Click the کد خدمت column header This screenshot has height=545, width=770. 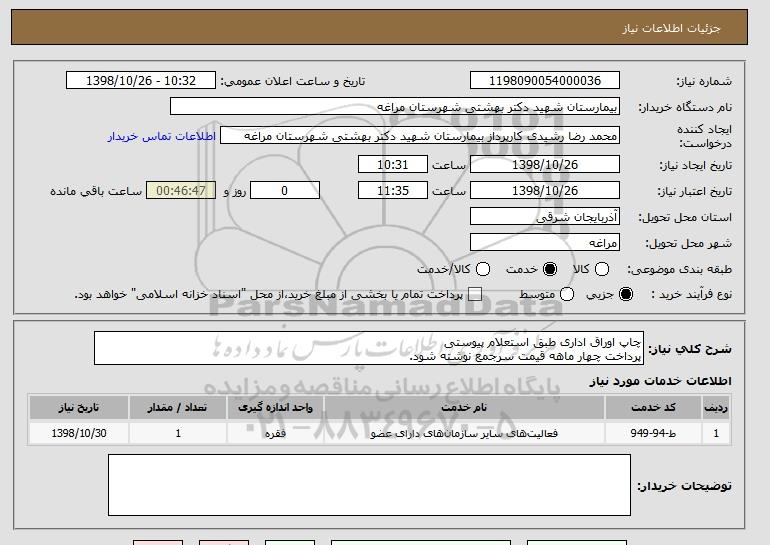pos(654,408)
